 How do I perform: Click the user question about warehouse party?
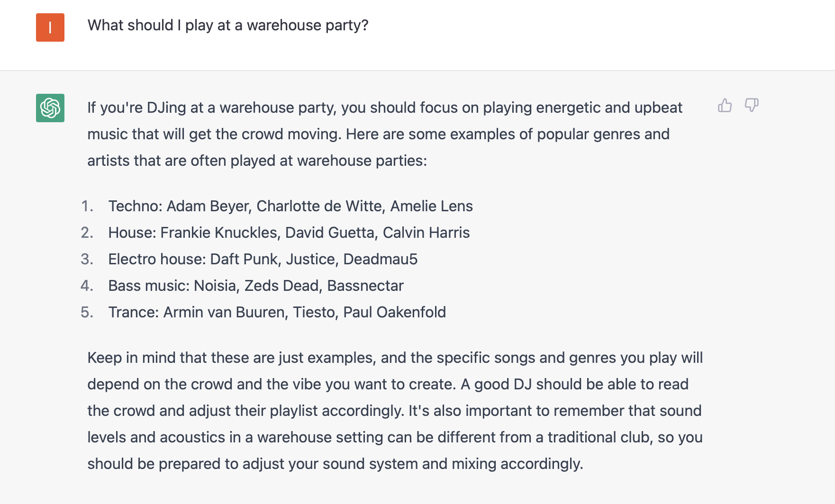[228, 25]
